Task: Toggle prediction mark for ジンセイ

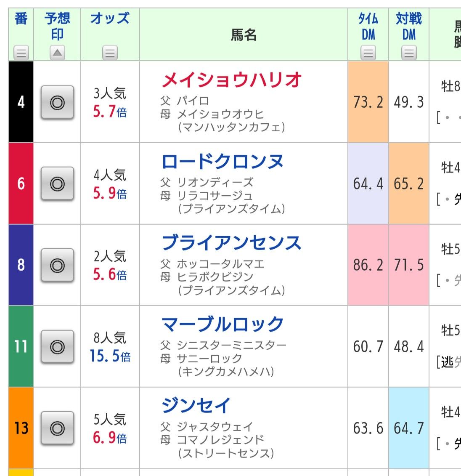Action: (57, 428)
